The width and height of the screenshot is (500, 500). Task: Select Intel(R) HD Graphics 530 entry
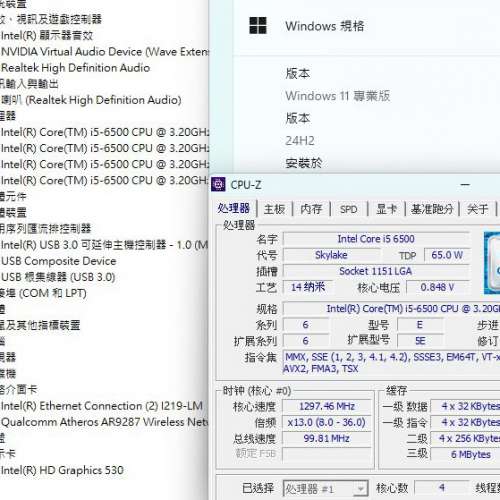pyautogui.click(x=62, y=470)
